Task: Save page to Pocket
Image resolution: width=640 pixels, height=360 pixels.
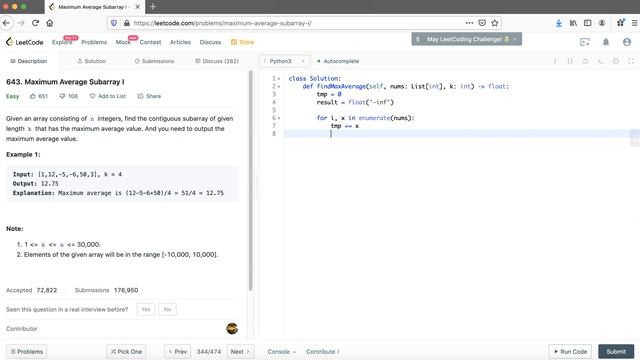Action: click(x=482, y=23)
